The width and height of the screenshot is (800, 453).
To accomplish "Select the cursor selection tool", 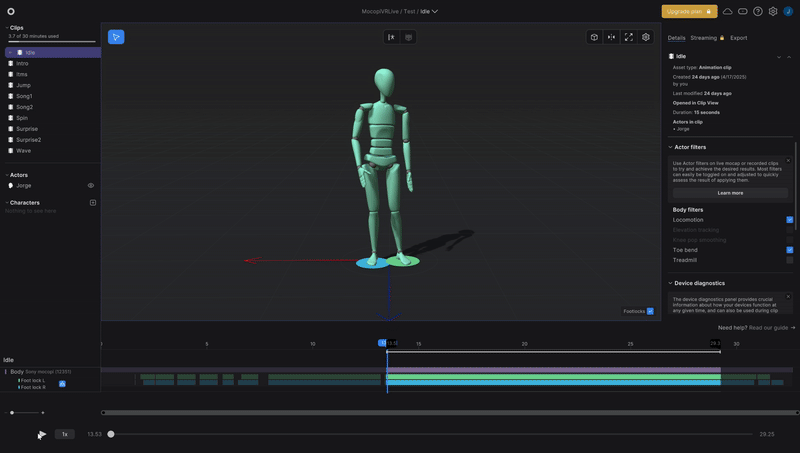I will pos(116,37).
